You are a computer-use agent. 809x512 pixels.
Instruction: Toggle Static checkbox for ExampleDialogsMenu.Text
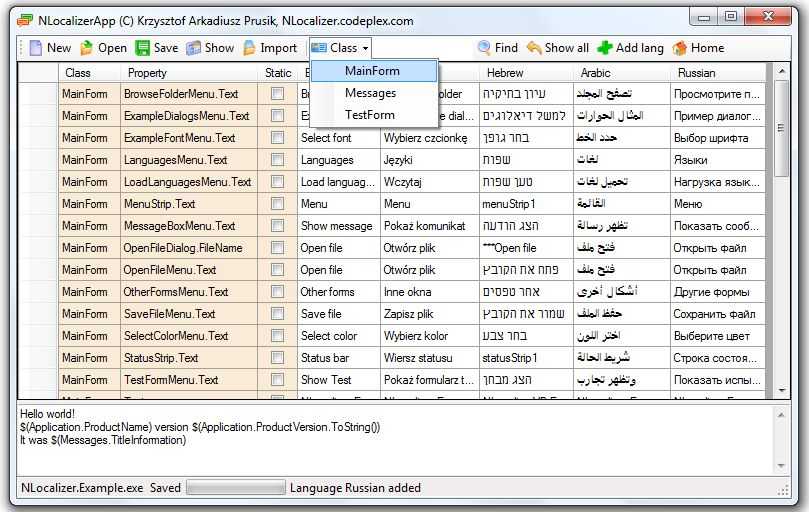[278, 116]
